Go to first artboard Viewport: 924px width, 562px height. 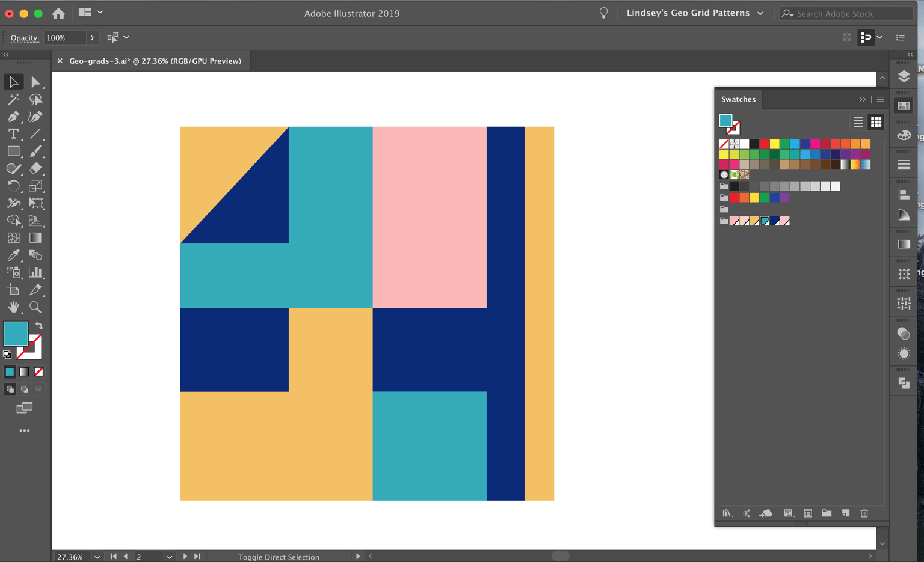tap(113, 557)
